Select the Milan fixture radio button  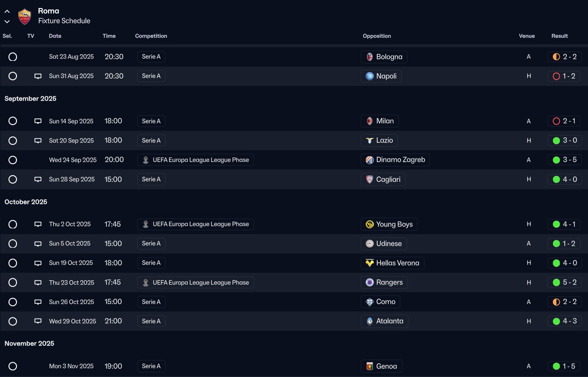[x=13, y=121]
